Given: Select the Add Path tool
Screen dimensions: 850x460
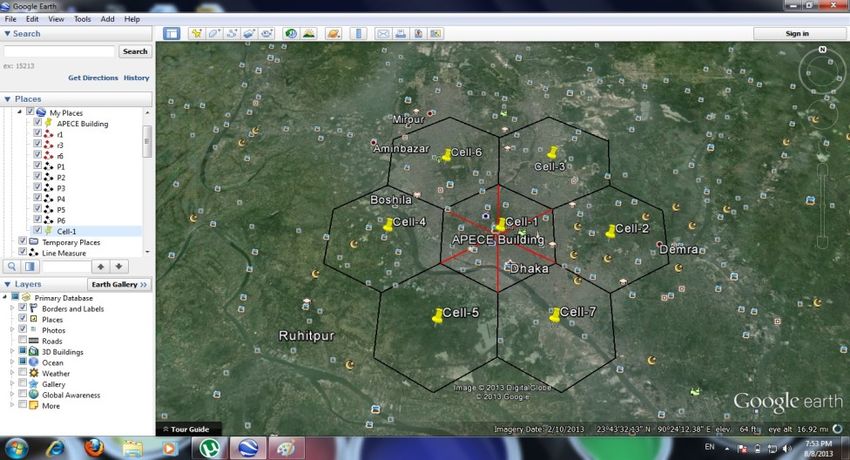Looking at the screenshot, I should coord(231,34).
